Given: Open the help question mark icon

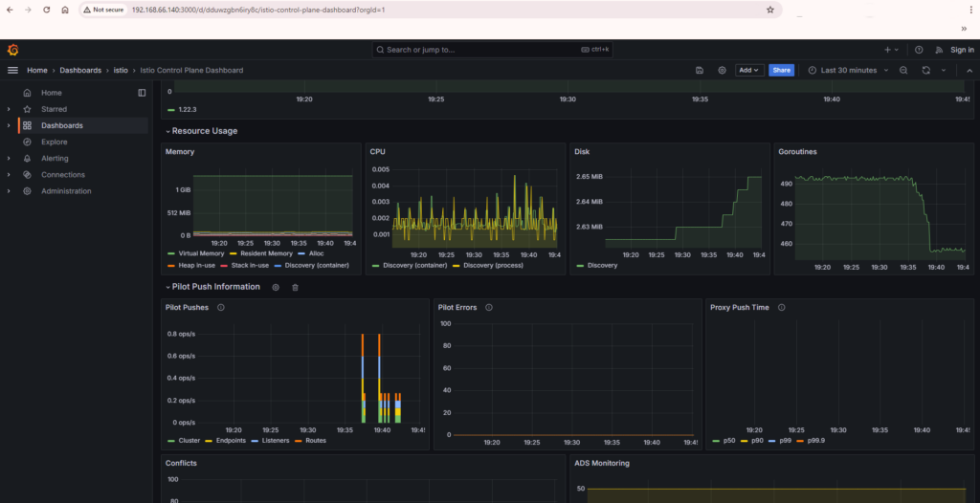Looking at the screenshot, I should (x=919, y=50).
